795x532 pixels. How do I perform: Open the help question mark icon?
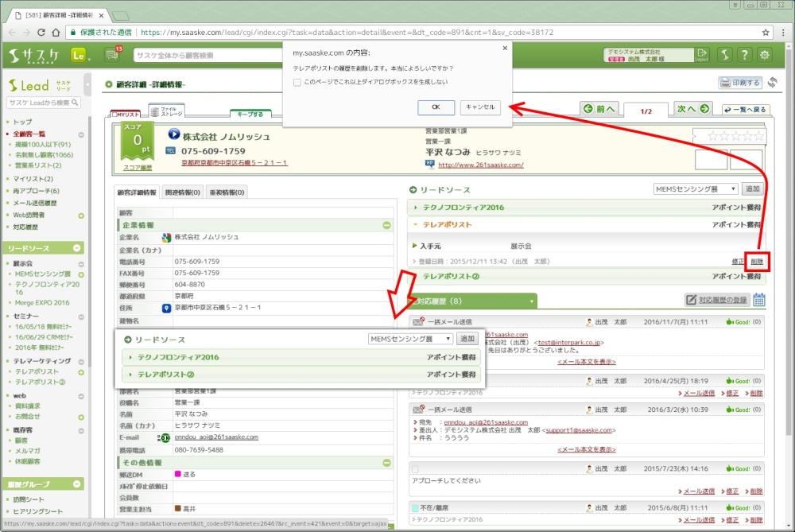[x=744, y=55]
